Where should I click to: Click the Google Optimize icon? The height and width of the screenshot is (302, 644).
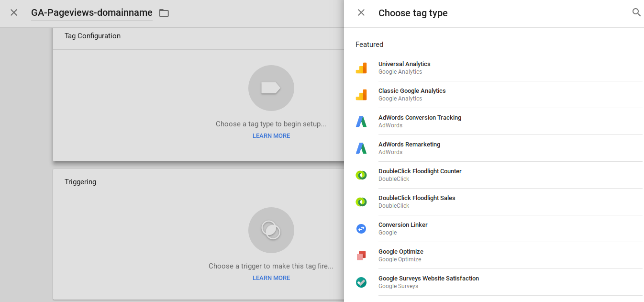361,256
